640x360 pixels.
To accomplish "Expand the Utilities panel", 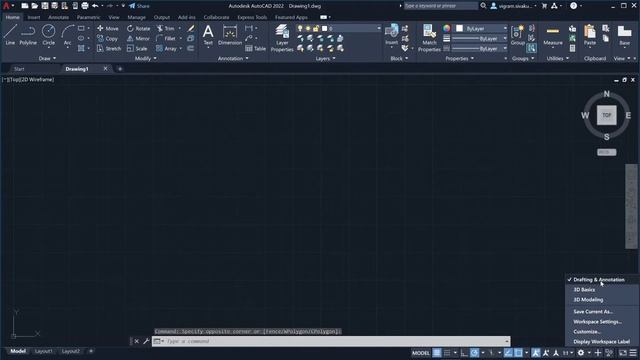I will [x=558, y=58].
